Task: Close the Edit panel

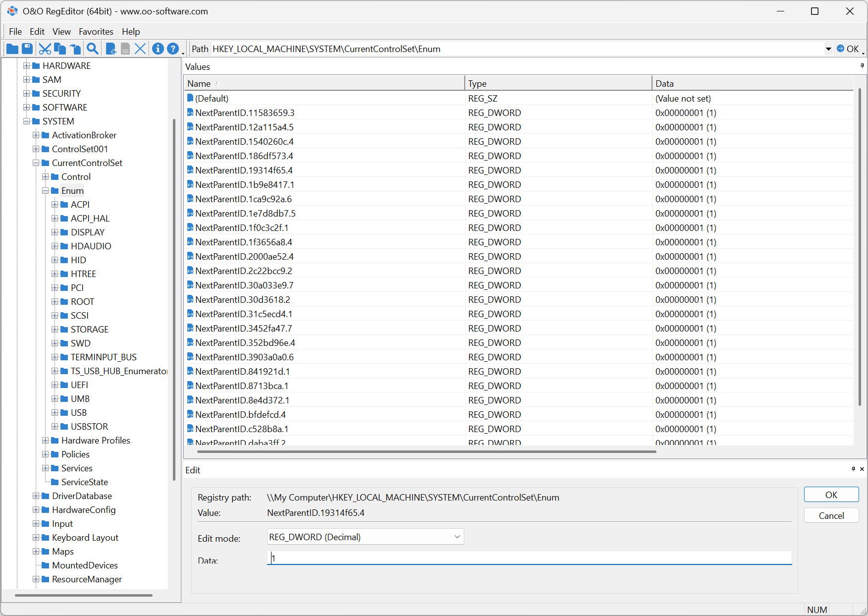Action: tap(862, 469)
